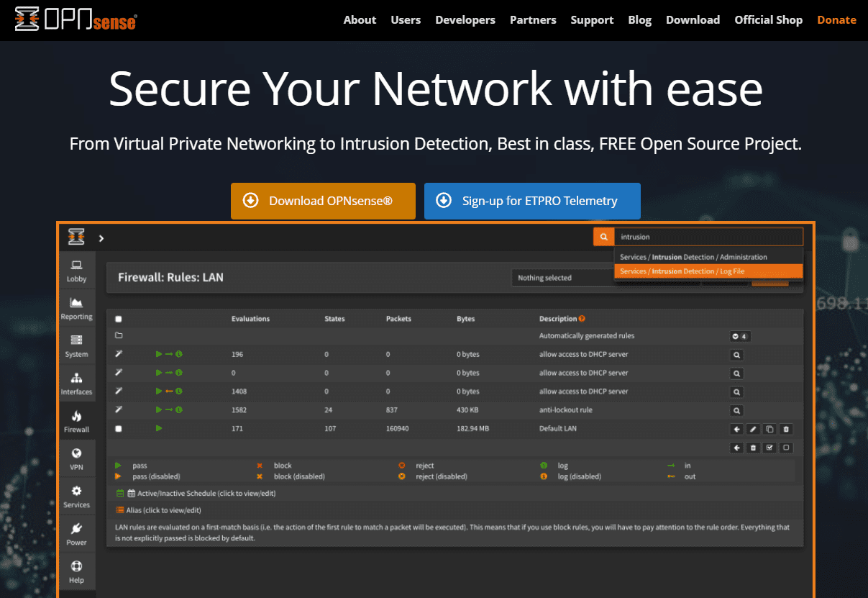The width and height of the screenshot is (868, 598).
Task: Click the '430 KB' bytes value
Action: 467,410
